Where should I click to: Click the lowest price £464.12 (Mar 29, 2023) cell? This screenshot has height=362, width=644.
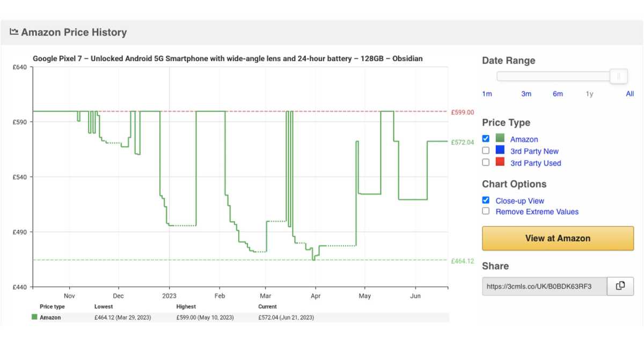pyautogui.click(x=122, y=317)
